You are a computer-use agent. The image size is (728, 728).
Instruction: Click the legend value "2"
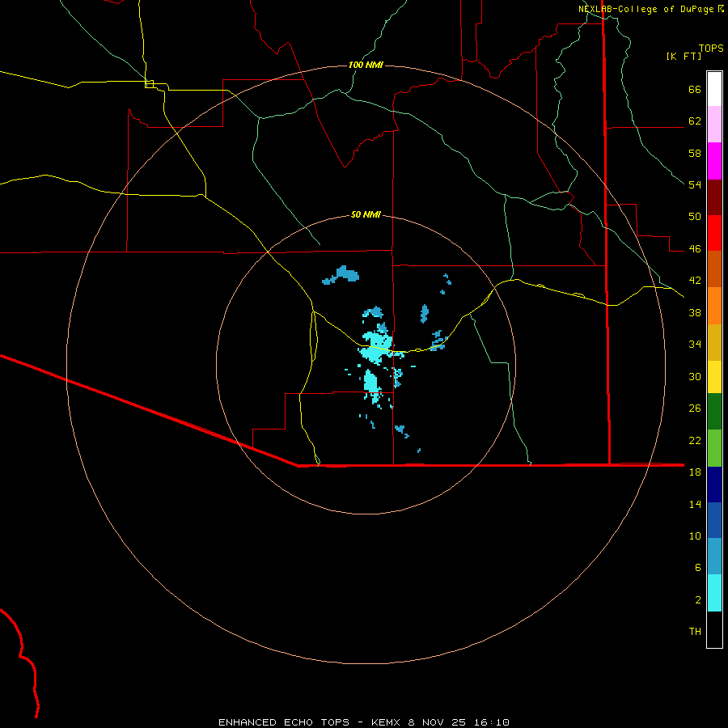click(x=697, y=599)
